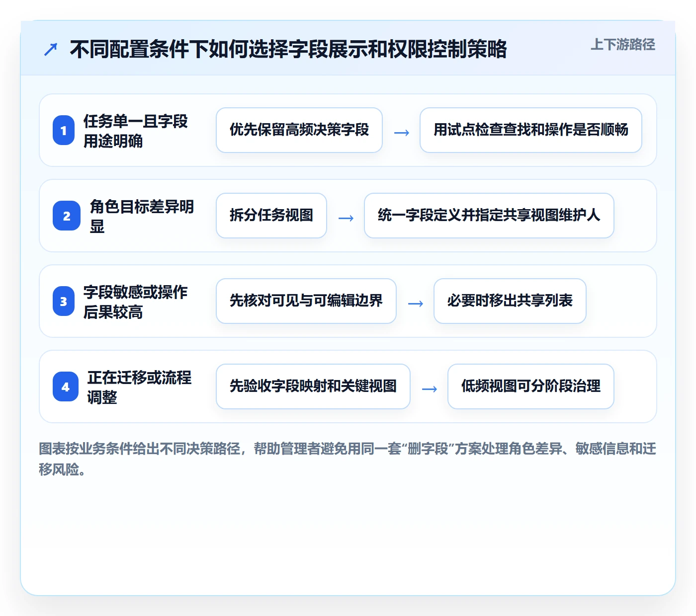
Task: Click number badge 2
Action: tap(67, 216)
